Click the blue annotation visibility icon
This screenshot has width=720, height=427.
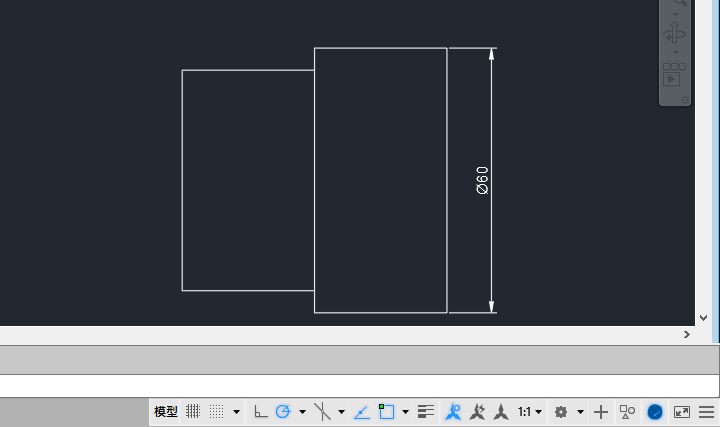(x=453, y=412)
